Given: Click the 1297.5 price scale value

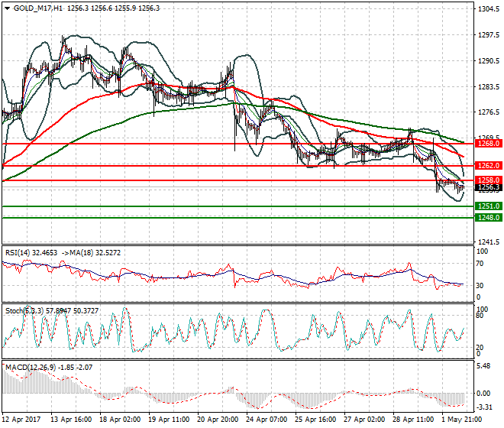Looking at the screenshot, I should [x=489, y=34].
